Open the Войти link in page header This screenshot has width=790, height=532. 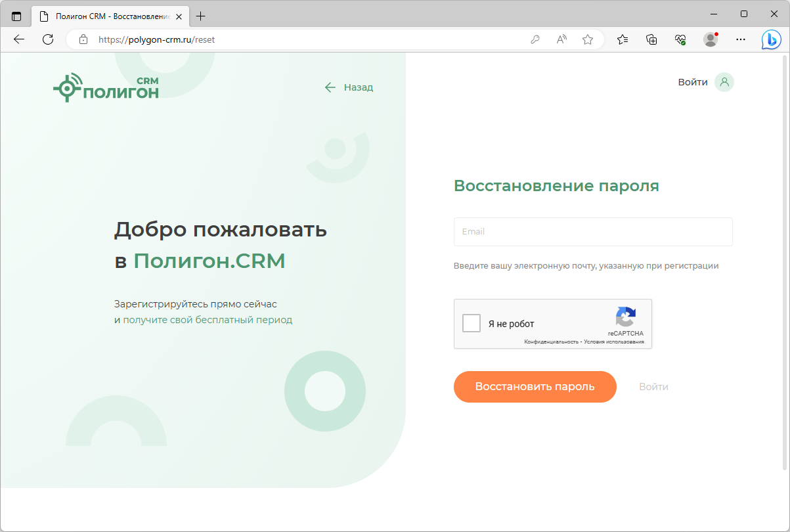[693, 82]
